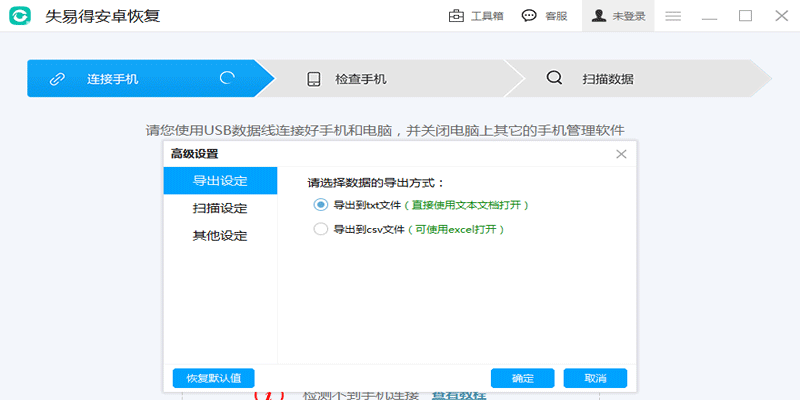Click the user avatar 未登录 login
The height and width of the screenshot is (400, 800).
click(x=599, y=16)
